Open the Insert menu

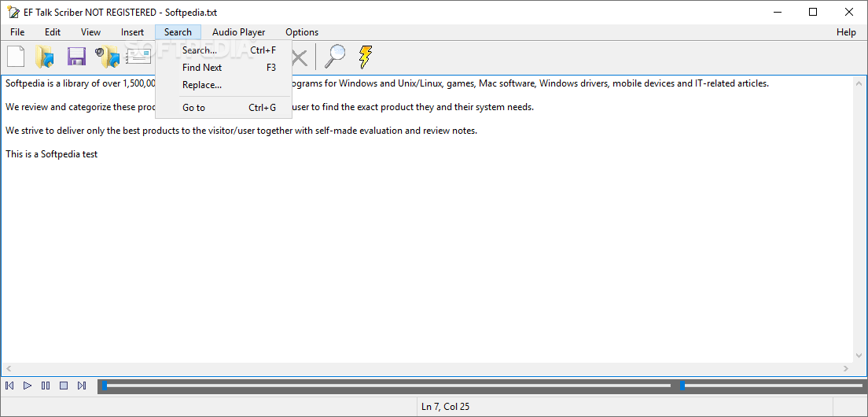click(x=132, y=32)
